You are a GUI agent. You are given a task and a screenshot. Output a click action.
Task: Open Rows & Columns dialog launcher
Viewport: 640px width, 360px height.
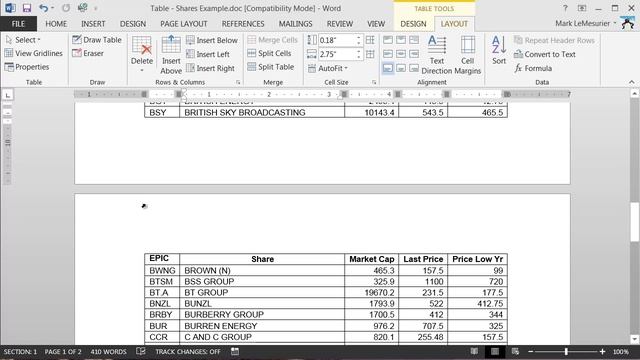click(238, 82)
